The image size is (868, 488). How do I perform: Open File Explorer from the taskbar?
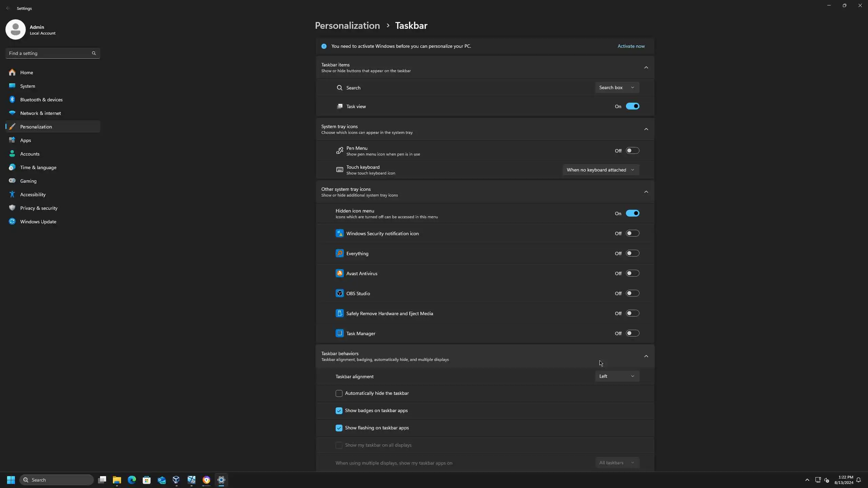click(x=117, y=480)
